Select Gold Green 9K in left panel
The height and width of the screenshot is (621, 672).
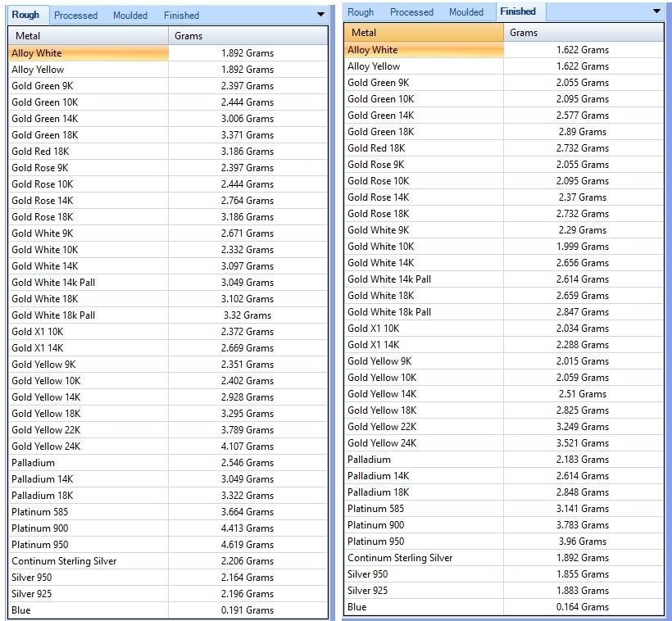pos(168,86)
